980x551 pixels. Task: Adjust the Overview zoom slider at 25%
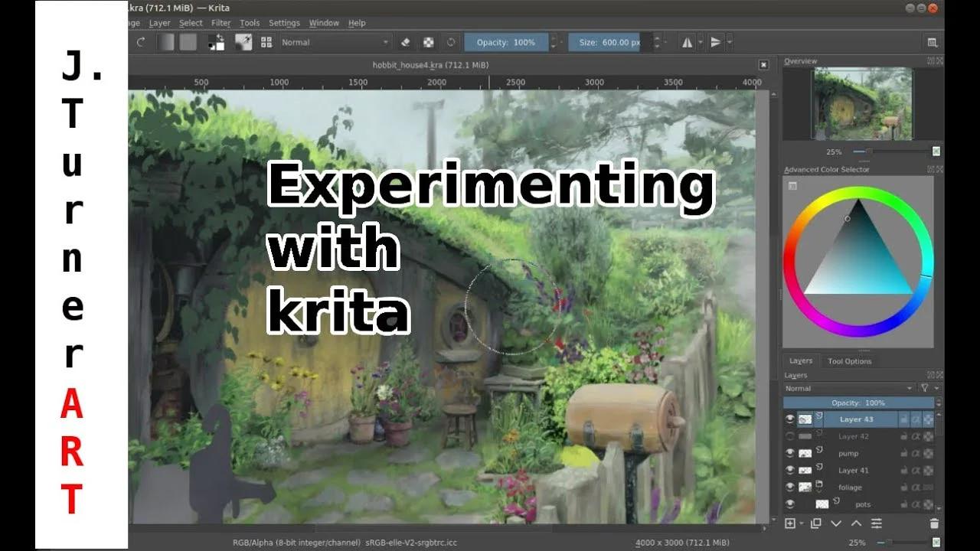pos(869,152)
